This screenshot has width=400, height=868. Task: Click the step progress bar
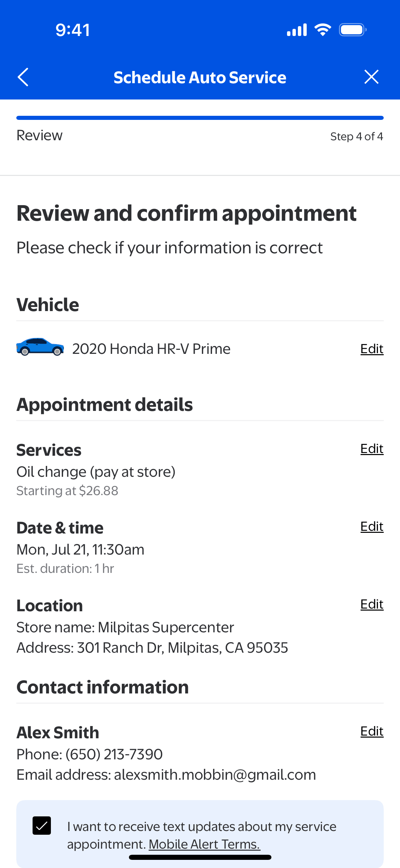coord(200,118)
